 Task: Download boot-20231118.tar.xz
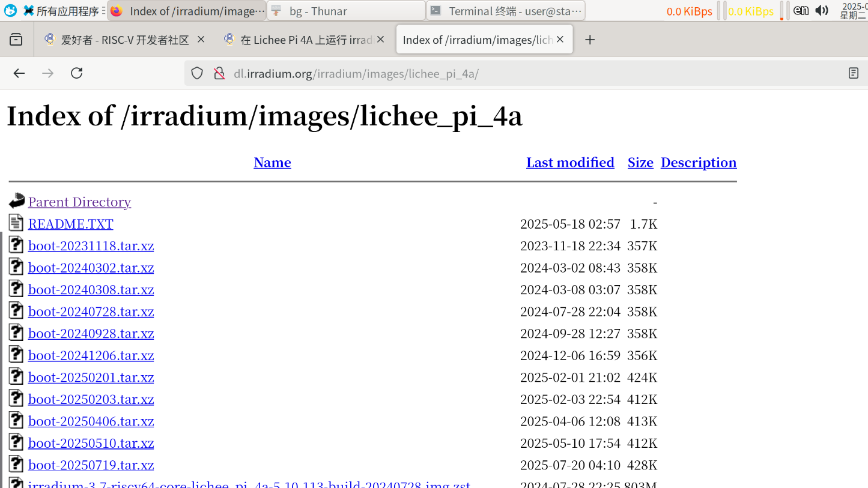click(x=91, y=246)
